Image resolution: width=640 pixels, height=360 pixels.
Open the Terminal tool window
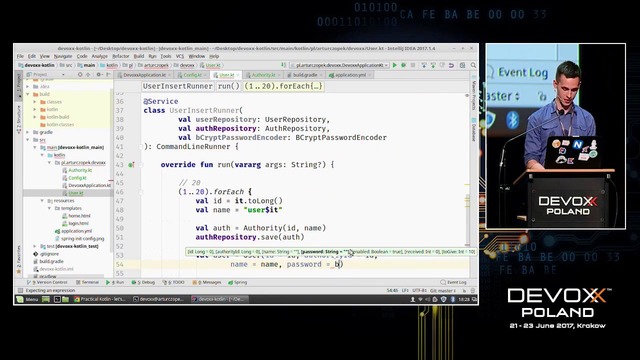(x=87, y=282)
